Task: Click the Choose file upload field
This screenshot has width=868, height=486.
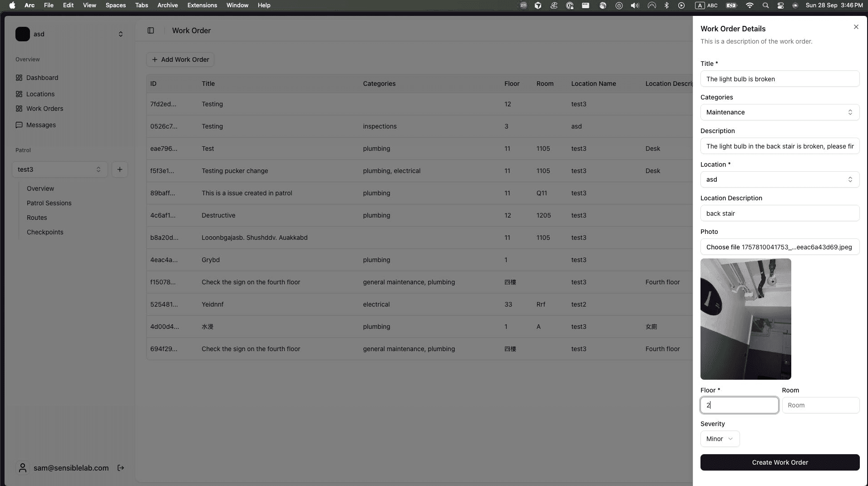Action: (x=779, y=247)
